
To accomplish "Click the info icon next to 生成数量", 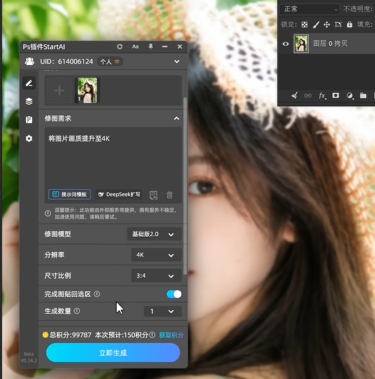I will pyautogui.click(x=77, y=311).
